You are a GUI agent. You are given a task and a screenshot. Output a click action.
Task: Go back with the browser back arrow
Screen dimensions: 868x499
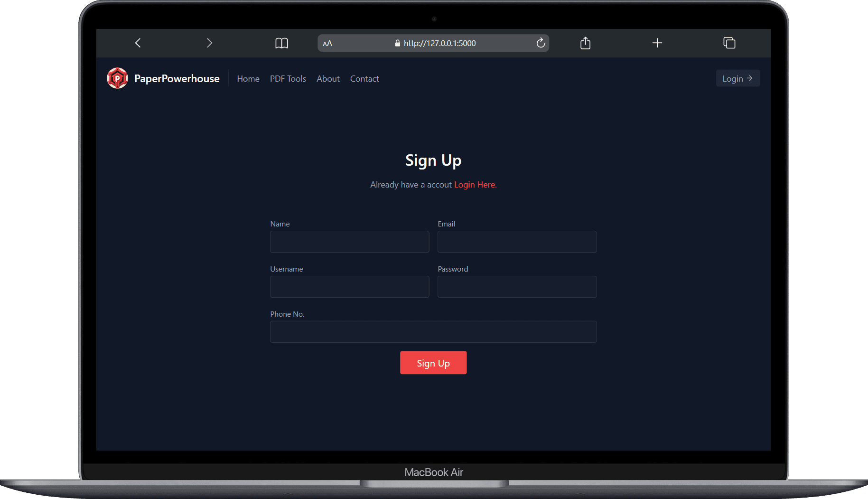(138, 43)
